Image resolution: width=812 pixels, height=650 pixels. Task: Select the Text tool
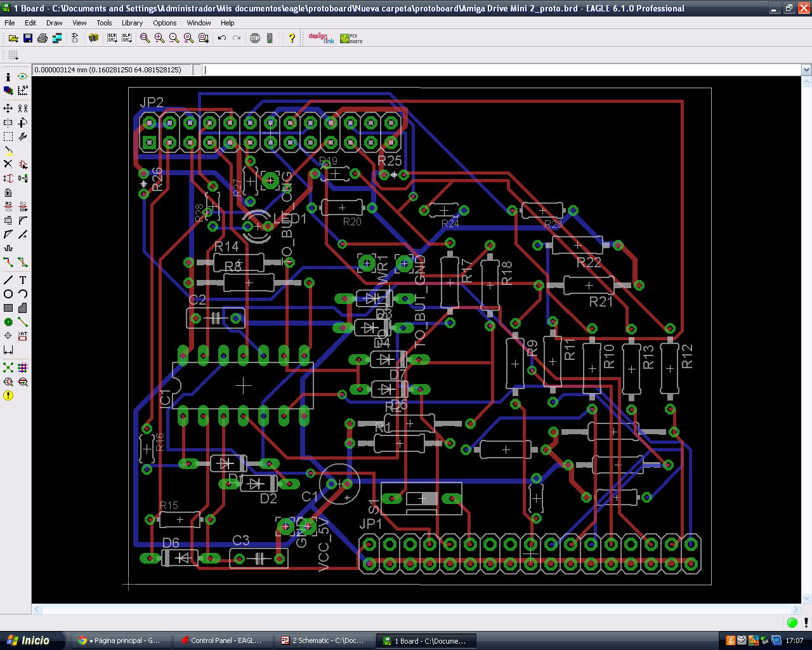point(23,280)
